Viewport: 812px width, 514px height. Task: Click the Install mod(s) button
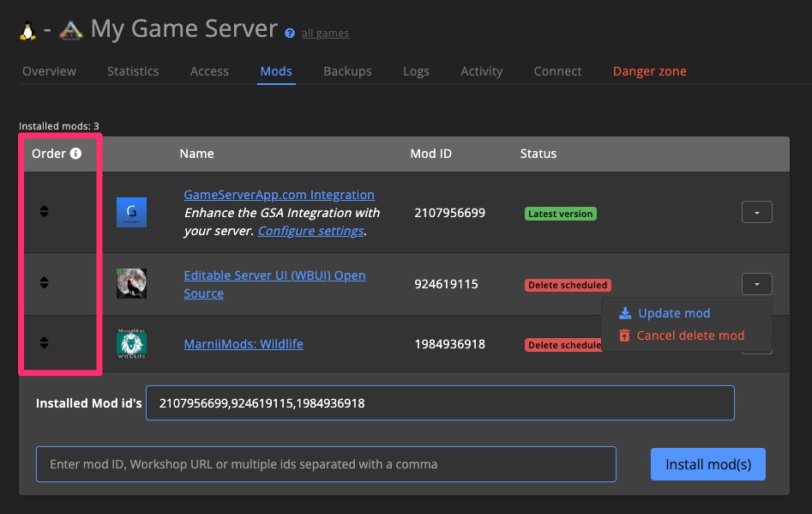tap(707, 463)
